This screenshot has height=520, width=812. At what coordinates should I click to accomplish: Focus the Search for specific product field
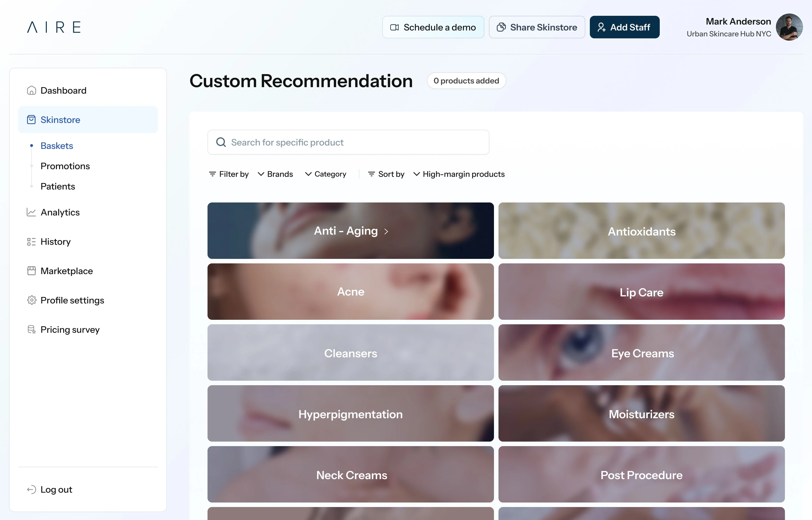(348, 142)
